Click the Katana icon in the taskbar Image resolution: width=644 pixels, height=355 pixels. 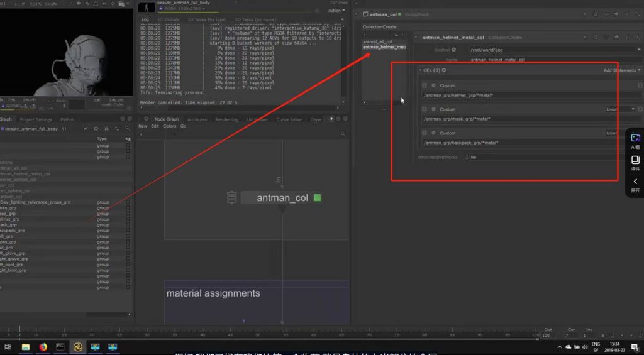[x=77, y=346]
